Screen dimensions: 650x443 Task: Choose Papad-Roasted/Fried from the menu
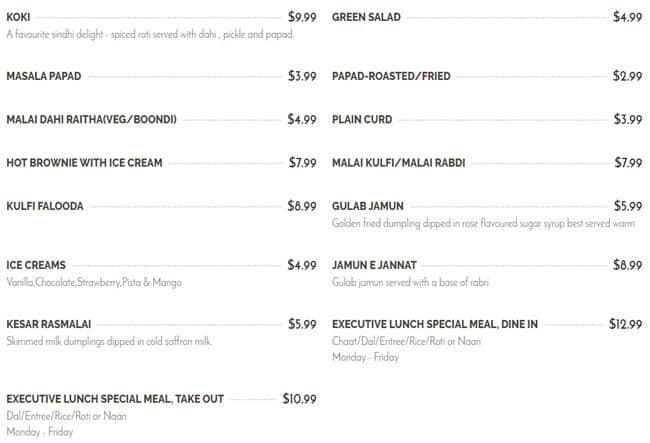point(391,76)
